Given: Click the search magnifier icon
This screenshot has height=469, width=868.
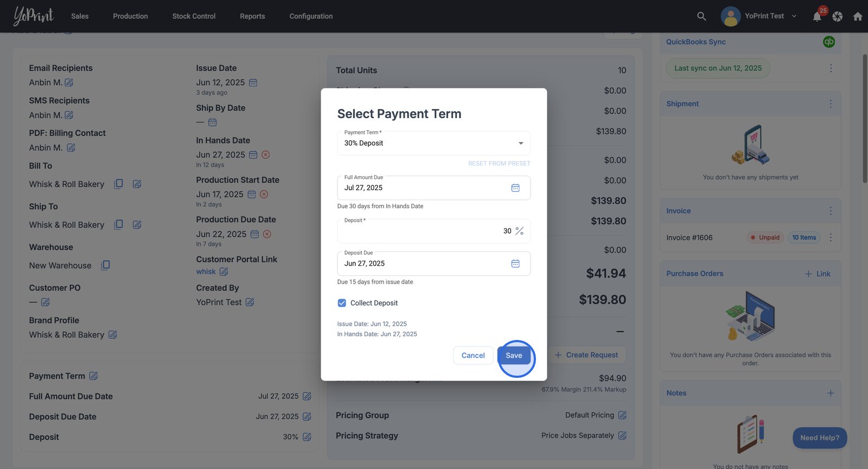Looking at the screenshot, I should coord(701,16).
